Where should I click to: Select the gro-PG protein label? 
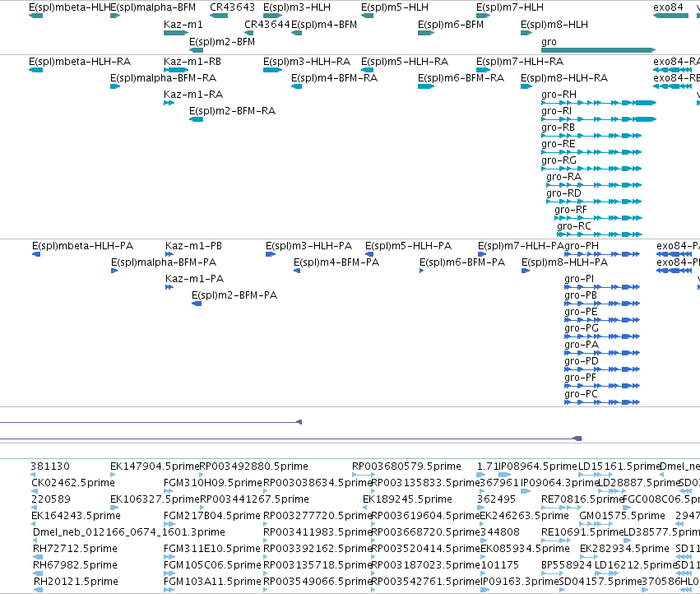coord(582,328)
